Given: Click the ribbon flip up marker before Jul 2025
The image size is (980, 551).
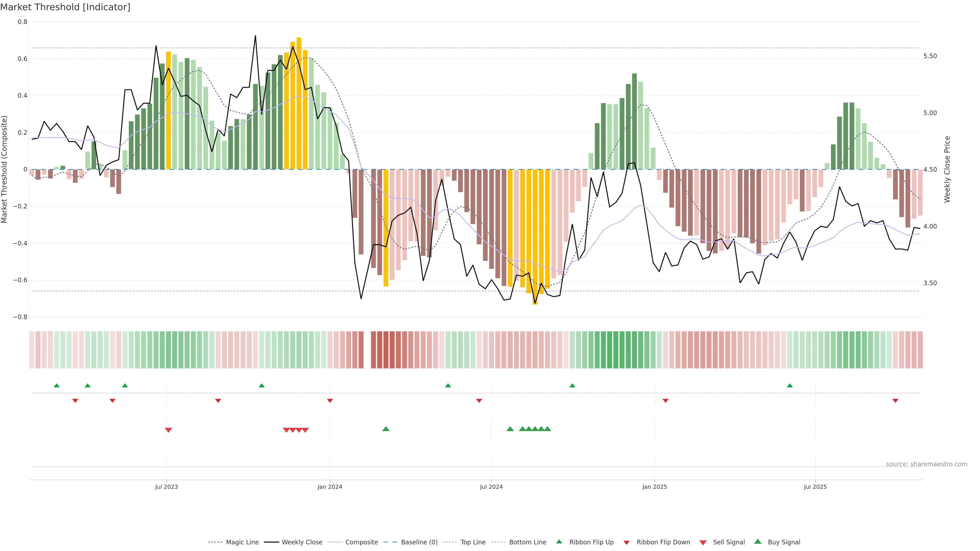Looking at the screenshot, I should tap(790, 386).
